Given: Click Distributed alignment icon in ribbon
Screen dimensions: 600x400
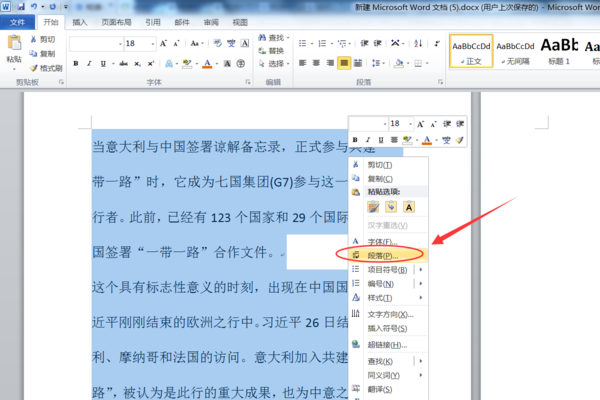Looking at the screenshot, I should click(x=358, y=63).
